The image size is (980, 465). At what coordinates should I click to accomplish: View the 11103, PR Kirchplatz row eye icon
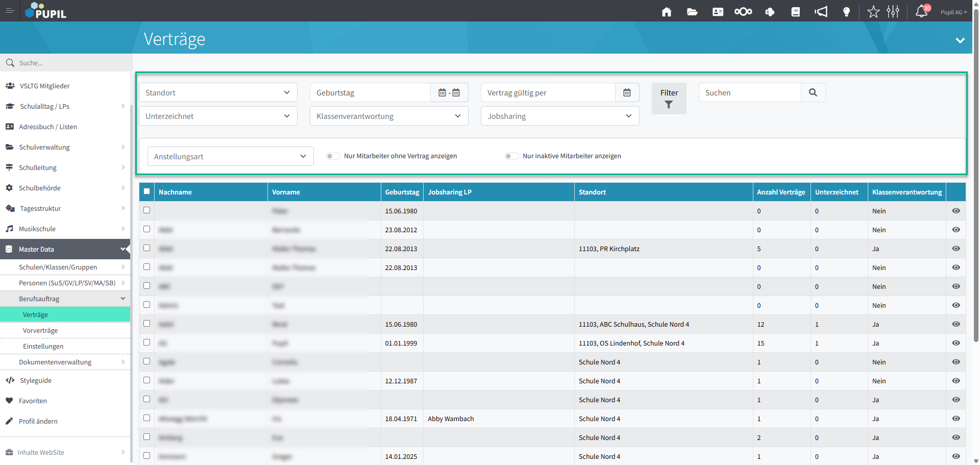tap(956, 249)
